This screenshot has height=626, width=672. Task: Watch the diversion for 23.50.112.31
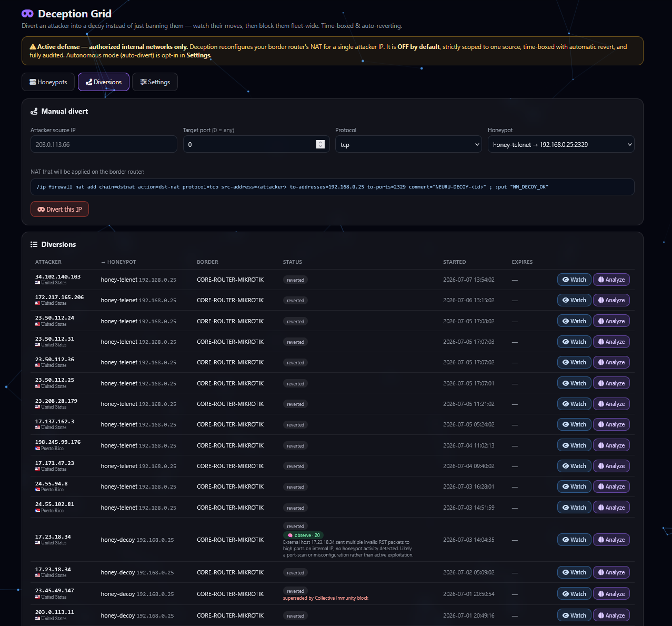tap(574, 342)
